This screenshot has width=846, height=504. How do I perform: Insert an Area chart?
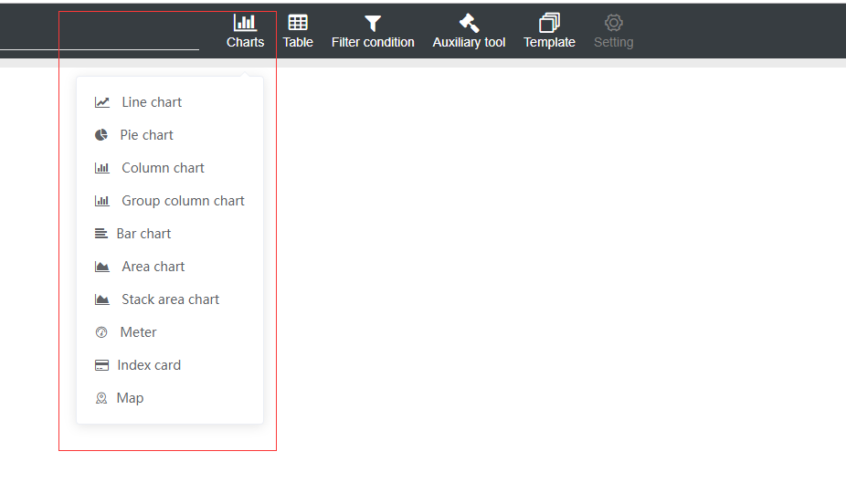170,267
